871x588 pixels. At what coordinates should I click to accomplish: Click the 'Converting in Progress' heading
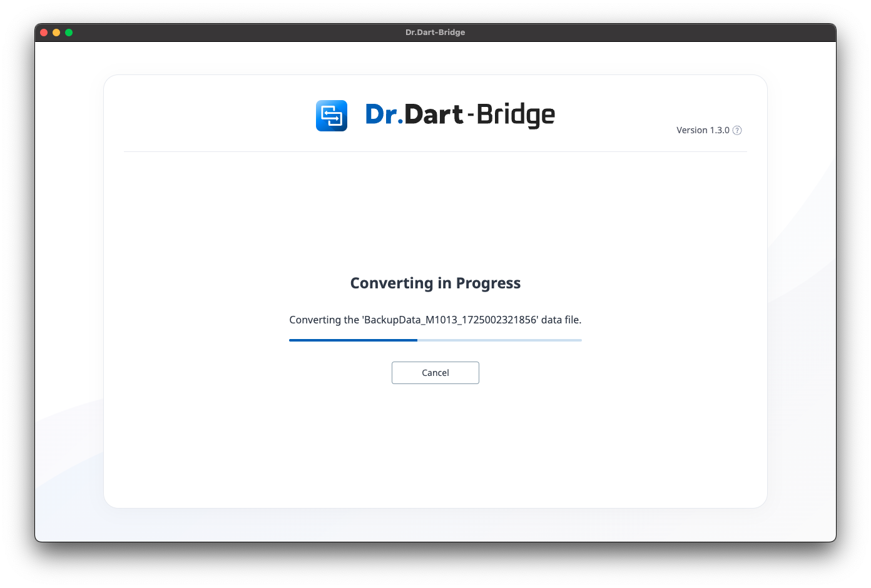(435, 283)
